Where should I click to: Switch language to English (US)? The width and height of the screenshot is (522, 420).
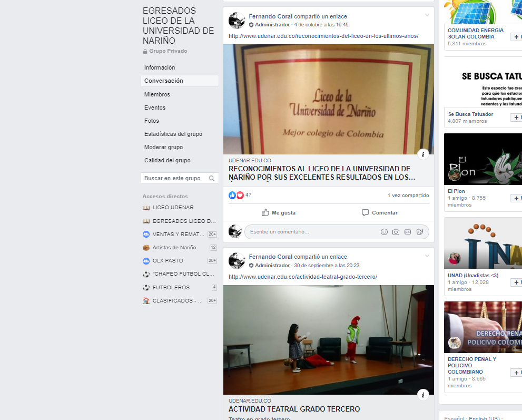tap(484, 418)
